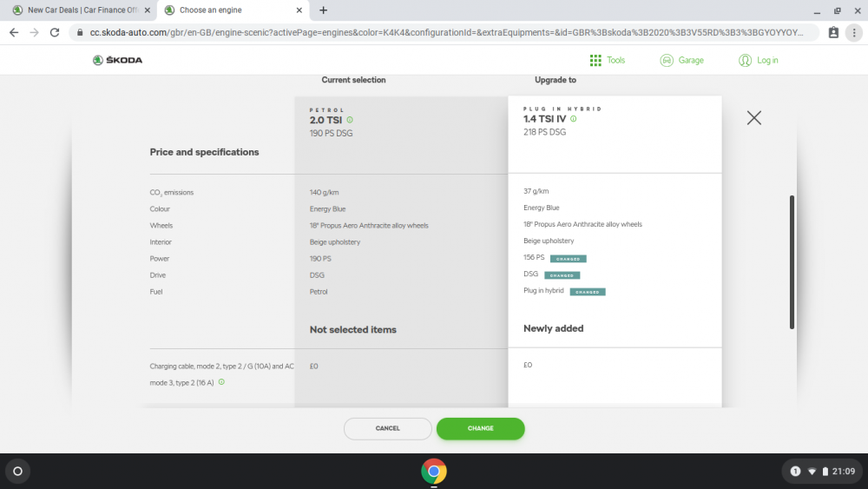The width and height of the screenshot is (868, 489).
Task: Click the '1.4 TSI IV' engine title
Action: tap(545, 119)
